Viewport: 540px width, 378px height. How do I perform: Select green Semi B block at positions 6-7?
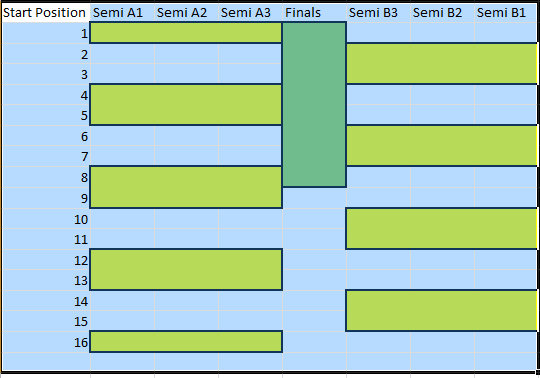pyautogui.click(x=442, y=146)
